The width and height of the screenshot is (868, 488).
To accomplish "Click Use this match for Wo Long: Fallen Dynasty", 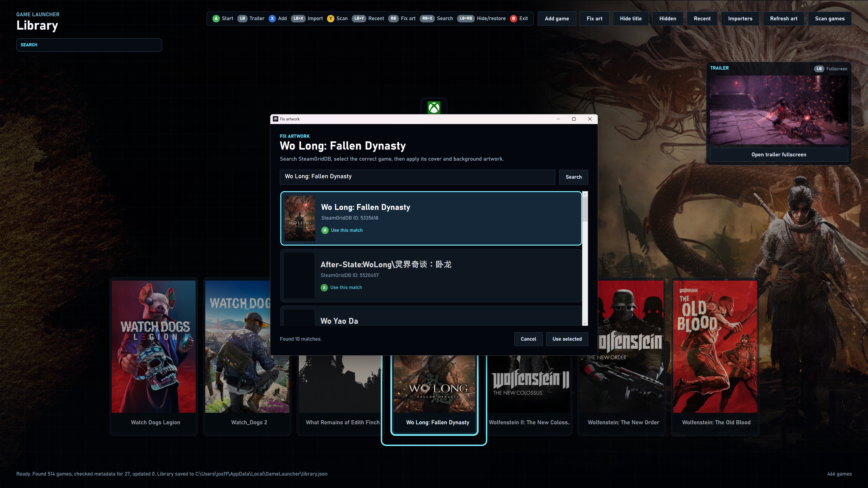I will (x=342, y=230).
